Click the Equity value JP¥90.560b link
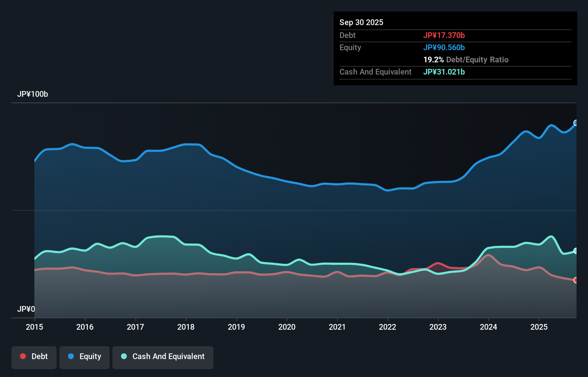This screenshot has height=377, width=588. pyautogui.click(x=444, y=47)
